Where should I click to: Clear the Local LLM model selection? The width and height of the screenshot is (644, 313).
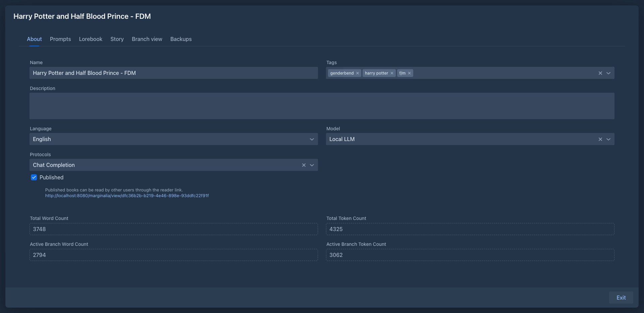coord(600,139)
